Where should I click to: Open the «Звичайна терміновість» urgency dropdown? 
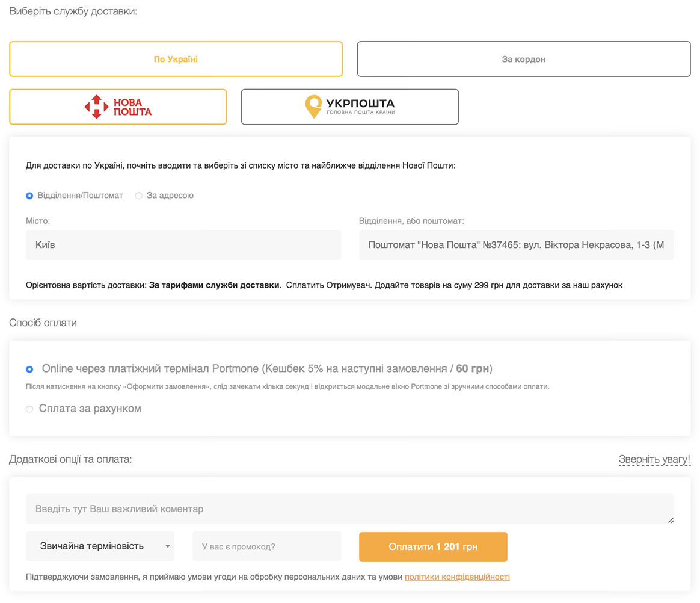coord(92,546)
